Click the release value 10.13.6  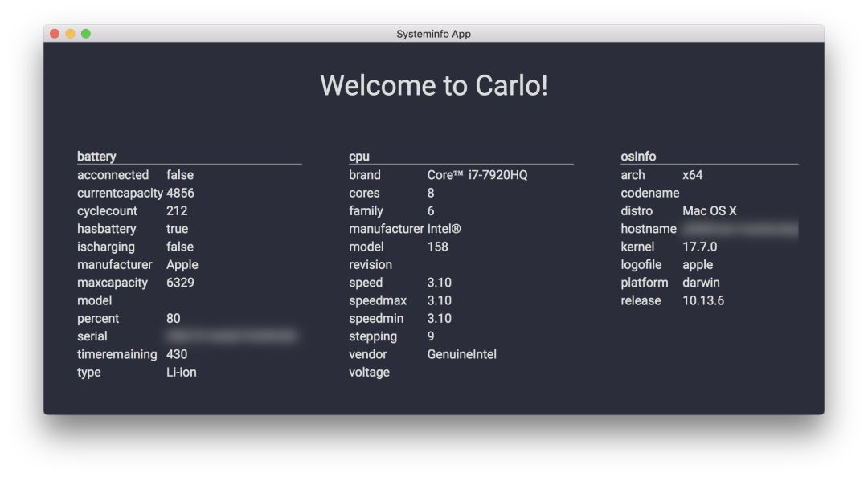click(x=703, y=300)
